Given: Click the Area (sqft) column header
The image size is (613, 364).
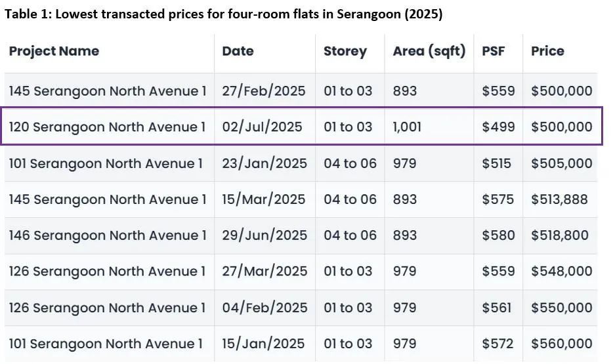Looking at the screenshot, I should tap(429, 51).
